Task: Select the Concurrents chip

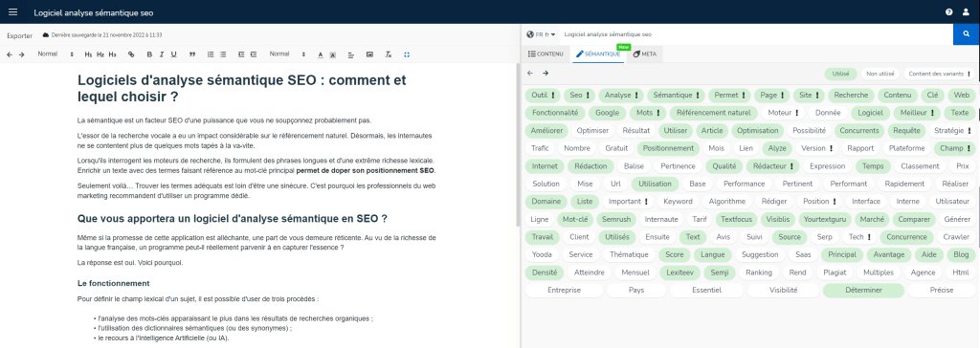Action: (x=858, y=131)
